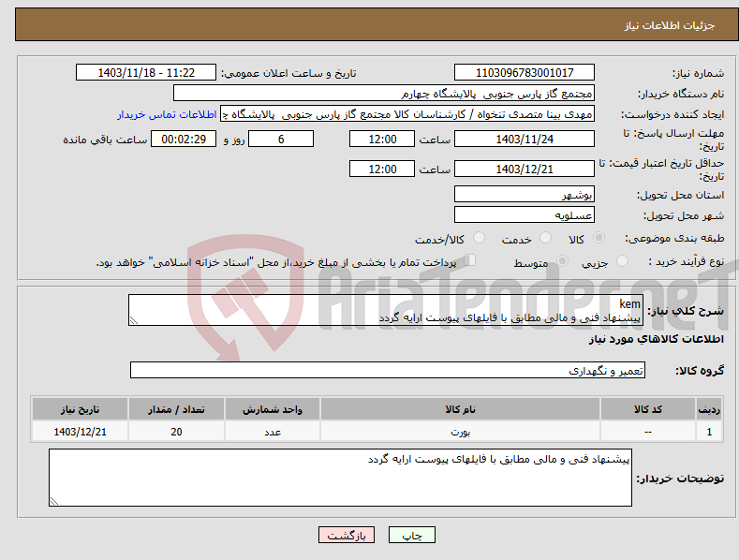739x560 pixels.
Task: Click the quantity cell 20
Action: click(x=176, y=432)
